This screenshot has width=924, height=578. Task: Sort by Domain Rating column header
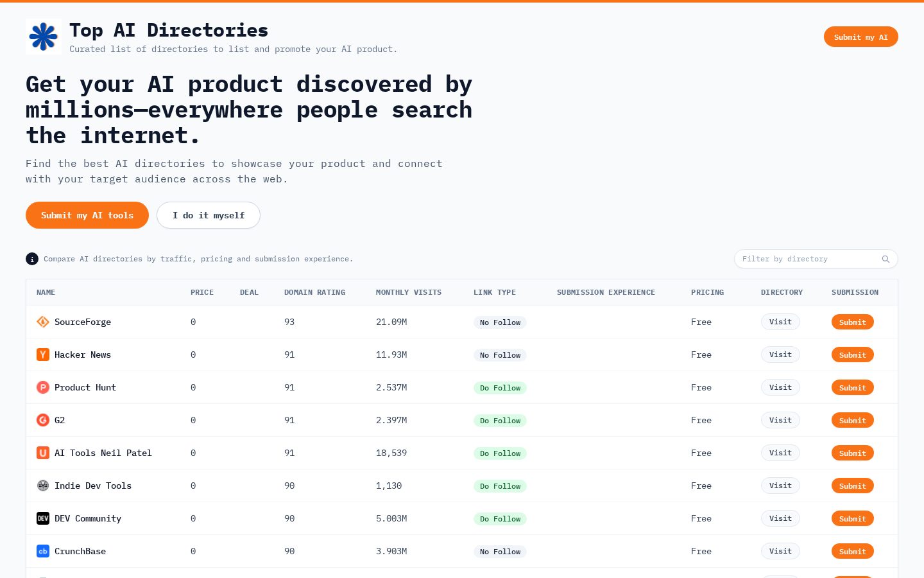point(314,292)
